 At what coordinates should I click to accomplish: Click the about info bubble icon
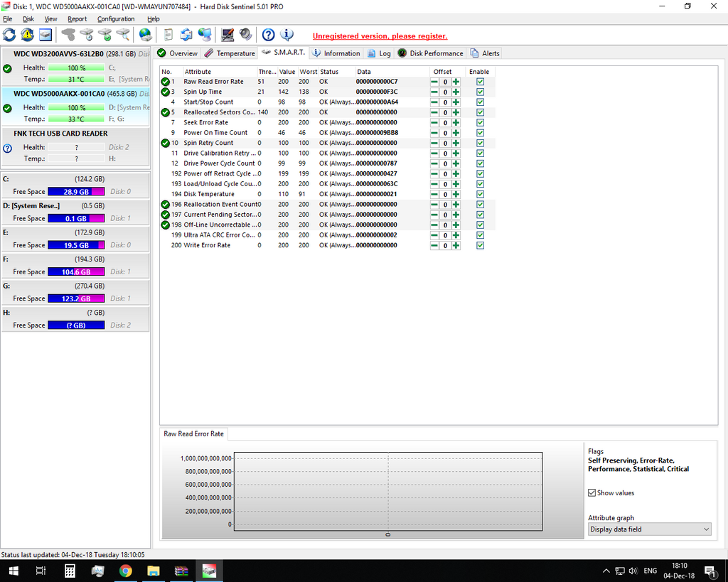pyautogui.click(x=287, y=35)
